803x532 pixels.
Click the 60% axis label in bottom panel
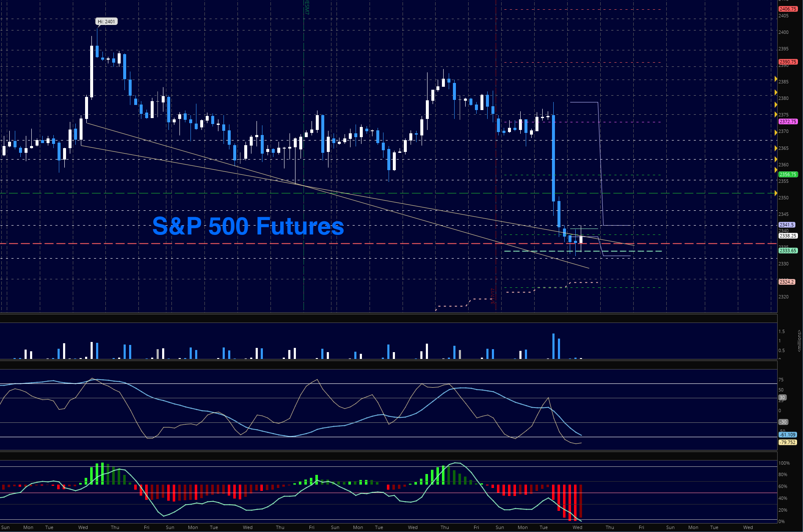pos(783,487)
